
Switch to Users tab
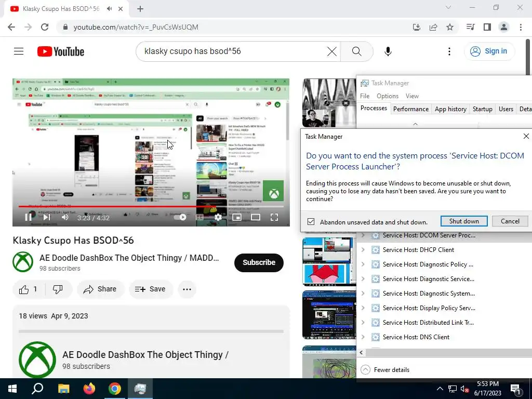click(x=506, y=109)
